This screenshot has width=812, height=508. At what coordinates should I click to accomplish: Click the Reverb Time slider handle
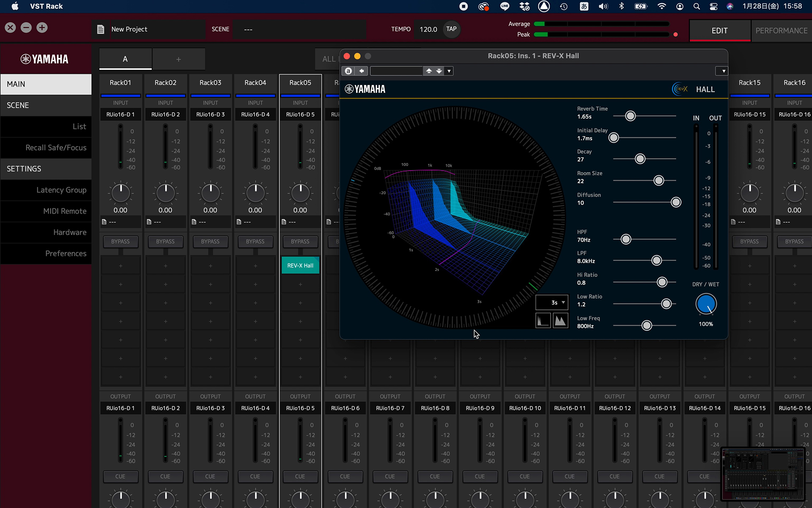(630, 116)
